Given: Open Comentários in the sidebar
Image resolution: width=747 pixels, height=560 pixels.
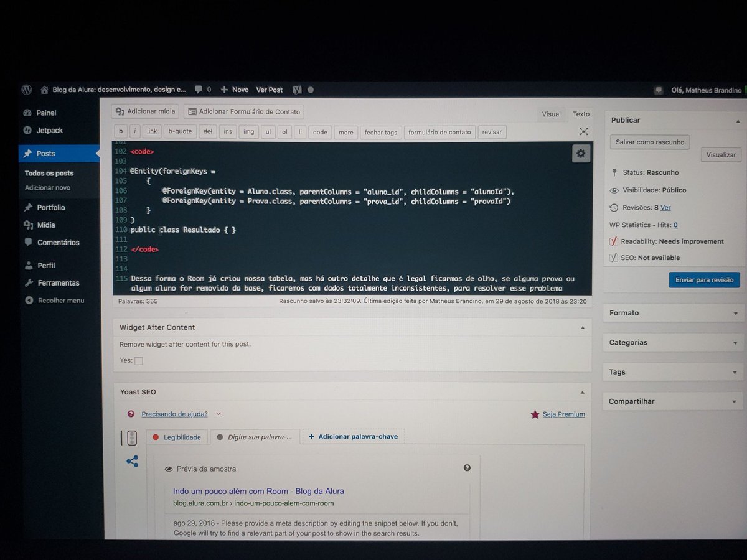Looking at the screenshot, I should 58,242.
